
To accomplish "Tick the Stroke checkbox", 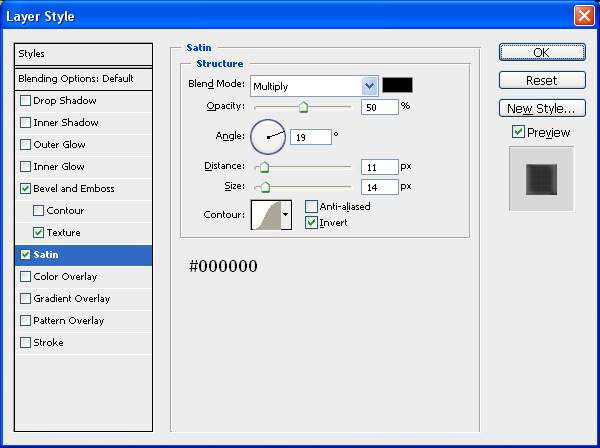I will tap(25, 342).
